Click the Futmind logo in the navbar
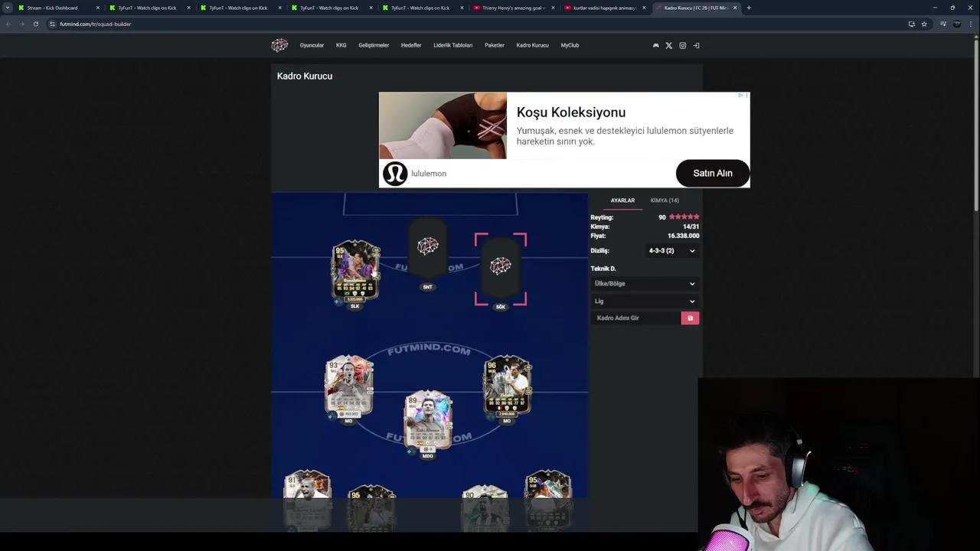Viewport: 980px width, 551px height. [x=279, y=45]
